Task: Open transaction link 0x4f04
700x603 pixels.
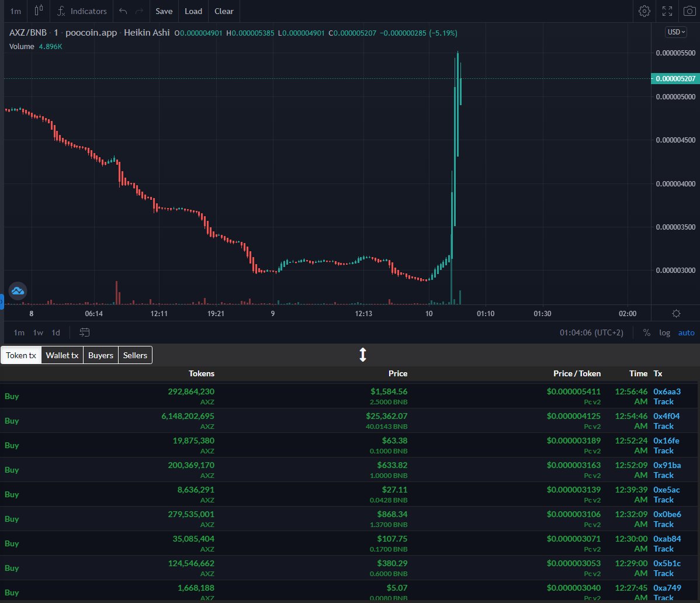Action: click(667, 416)
